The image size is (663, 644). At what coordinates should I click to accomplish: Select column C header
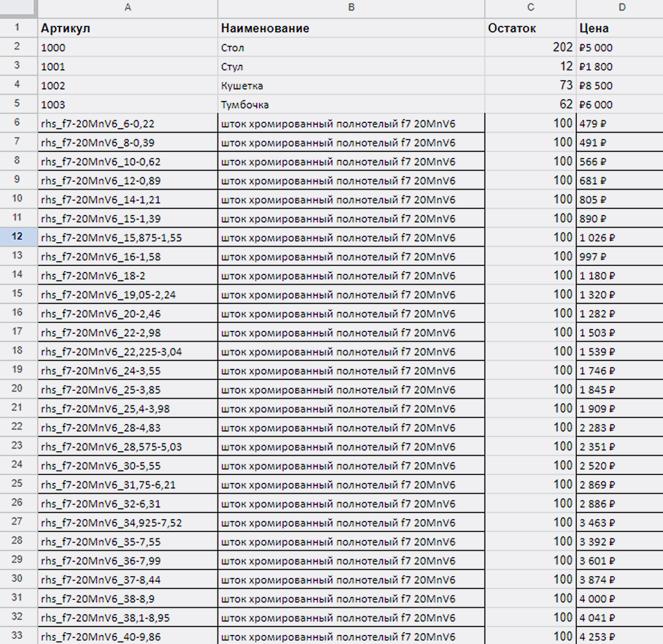tap(530, 8)
